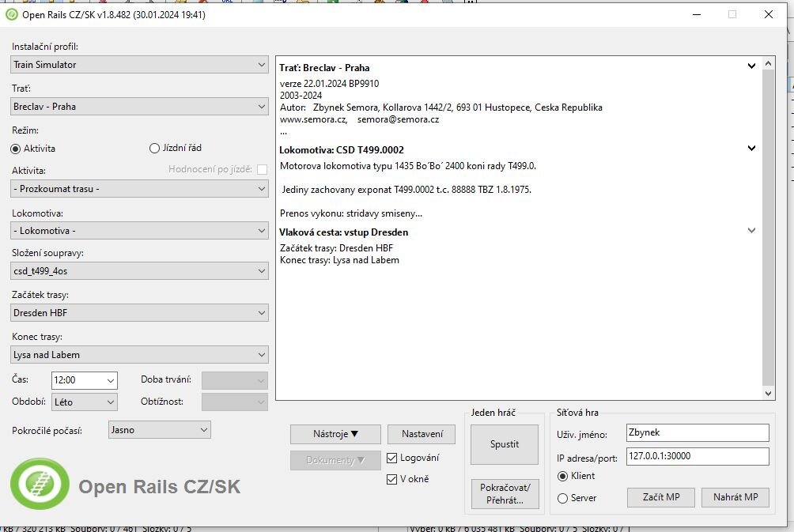The width and height of the screenshot is (794, 532).
Task: Click the Nastavení button
Action: (422, 434)
